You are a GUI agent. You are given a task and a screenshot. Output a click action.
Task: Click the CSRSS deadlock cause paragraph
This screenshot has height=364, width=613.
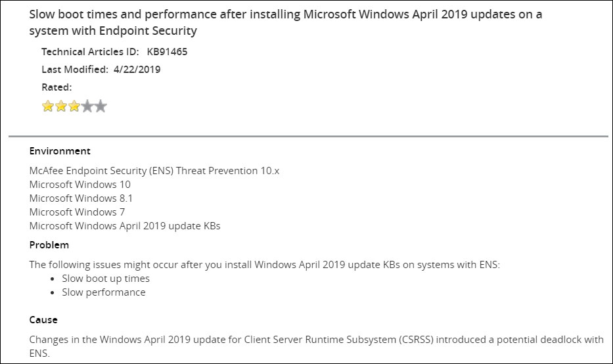pos(316,346)
